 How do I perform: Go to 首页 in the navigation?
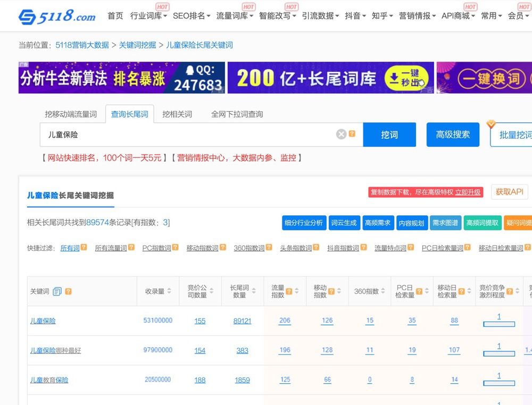pyautogui.click(x=115, y=16)
